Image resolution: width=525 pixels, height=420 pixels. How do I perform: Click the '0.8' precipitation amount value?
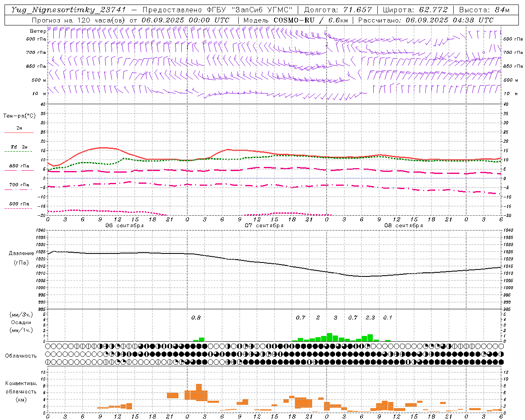coord(196,317)
